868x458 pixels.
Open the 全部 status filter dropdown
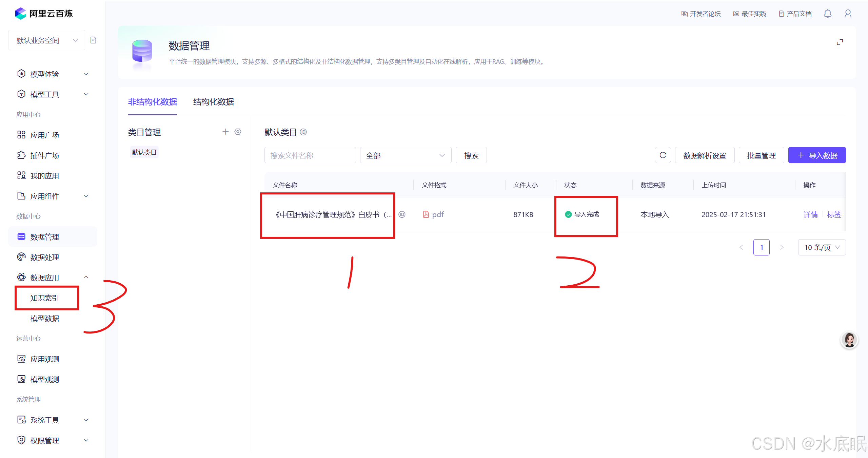coord(406,155)
